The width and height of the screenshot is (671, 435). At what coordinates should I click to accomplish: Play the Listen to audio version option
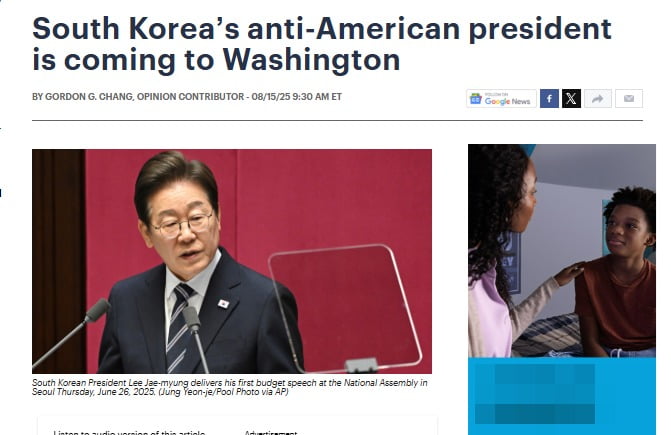pyautogui.click(x=129, y=432)
